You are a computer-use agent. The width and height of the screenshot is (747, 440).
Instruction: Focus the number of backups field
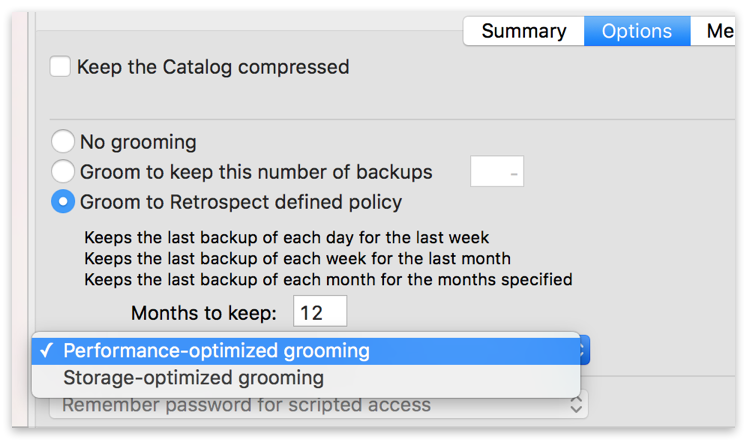tap(497, 172)
